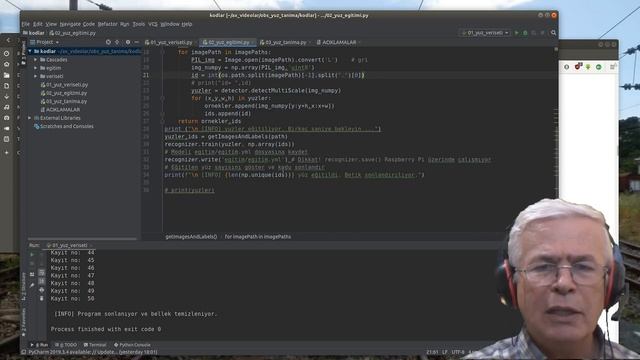Collapse kodlar root folder
Screen dimensions: 640x360
coord(30,51)
